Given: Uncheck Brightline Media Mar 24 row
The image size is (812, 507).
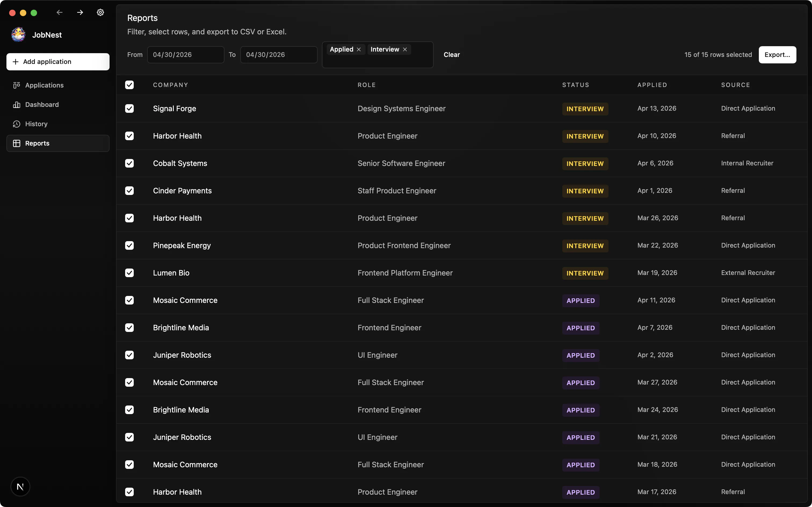Looking at the screenshot, I should (x=129, y=410).
